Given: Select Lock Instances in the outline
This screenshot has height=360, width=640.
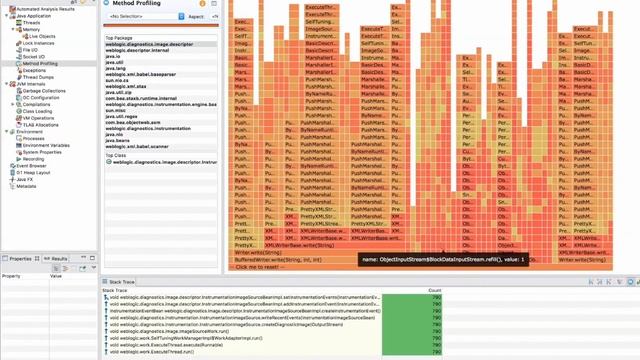Looking at the screenshot, I should point(38,43).
